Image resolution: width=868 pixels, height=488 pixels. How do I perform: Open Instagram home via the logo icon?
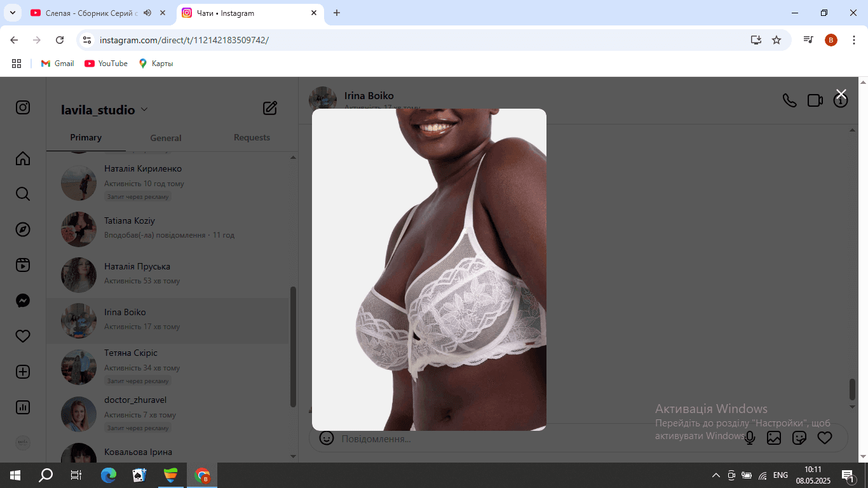(x=23, y=107)
